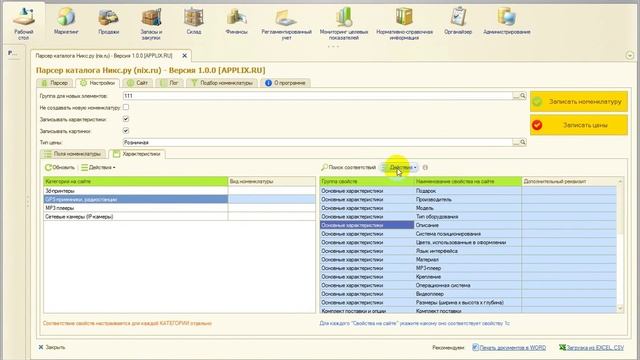
Task: Switch to Поля номенклатуры tab
Action: (73, 154)
